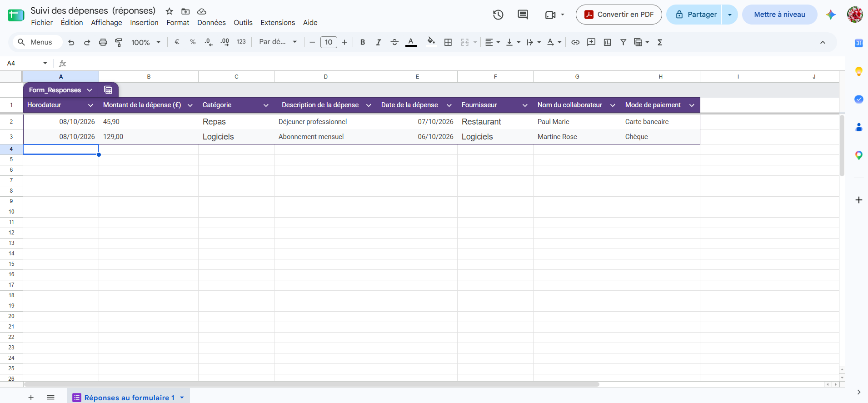Open font family 'Par dé...' dropdown
This screenshot has width=868, height=403.
(278, 42)
